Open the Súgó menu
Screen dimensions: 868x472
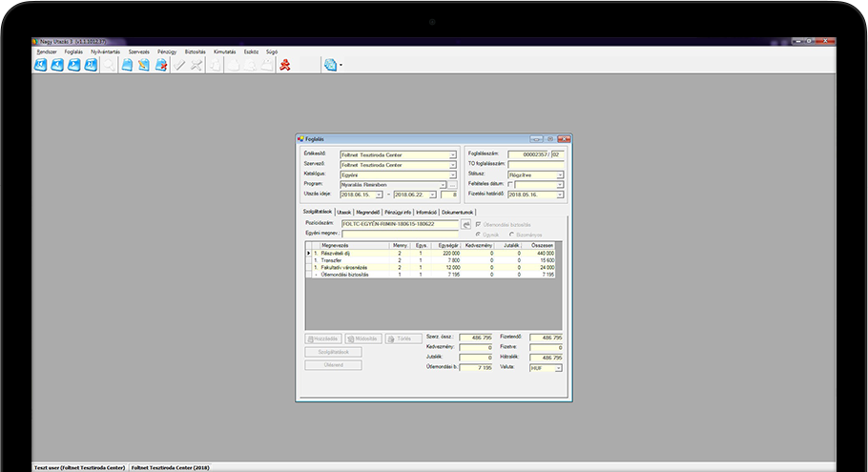coord(272,51)
